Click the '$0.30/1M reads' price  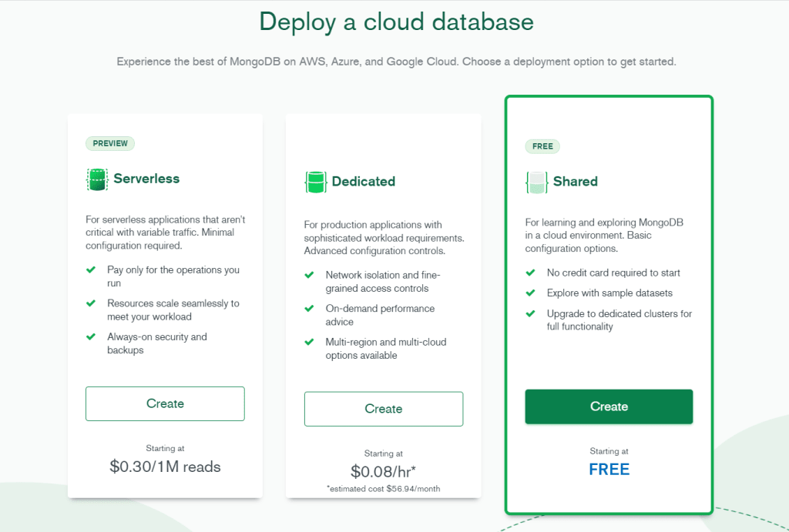(165, 467)
